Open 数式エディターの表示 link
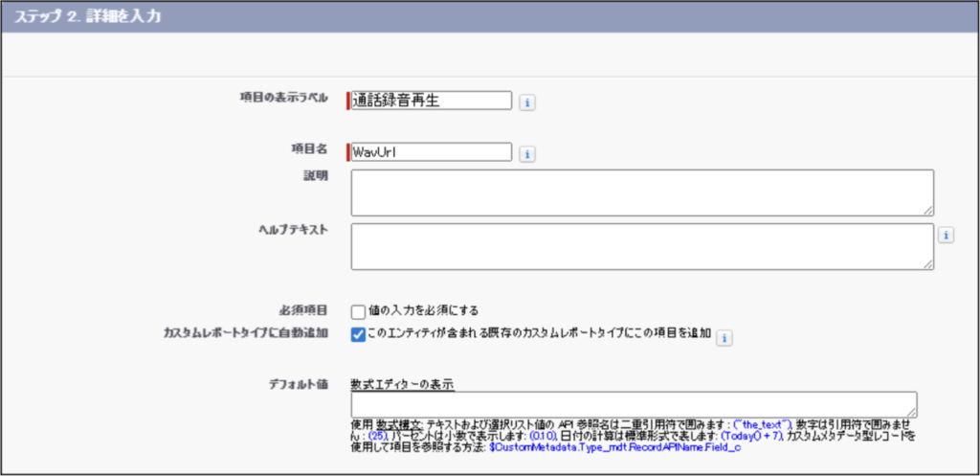The height and width of the screenshot is (476, 980). (x=402, y=385)
